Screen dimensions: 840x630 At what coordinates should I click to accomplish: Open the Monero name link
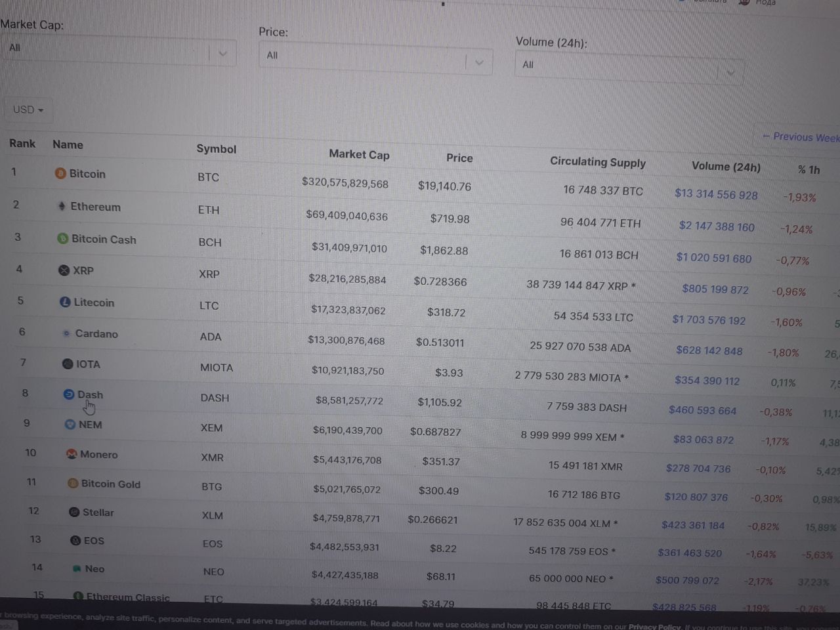(99, 454)
